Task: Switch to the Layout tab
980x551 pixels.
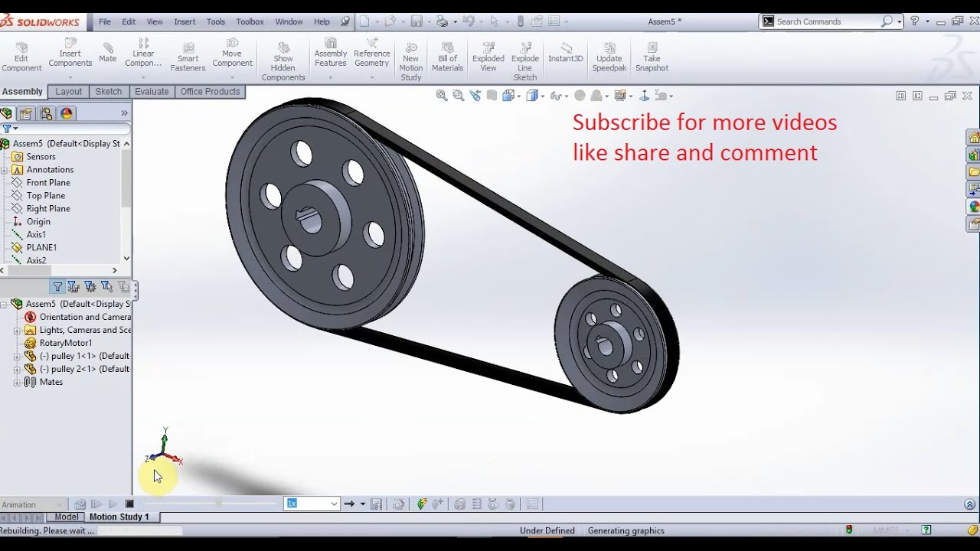Action: coord(68,92)
